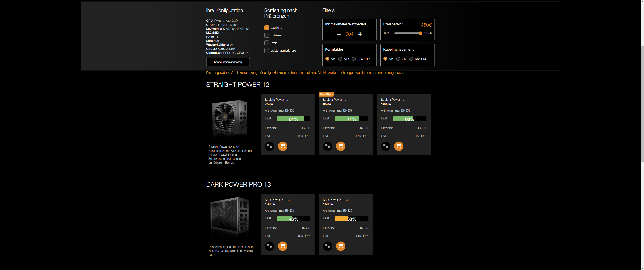
Task: Add Straight Power 12 750W to cart
Action: [282, 146]
